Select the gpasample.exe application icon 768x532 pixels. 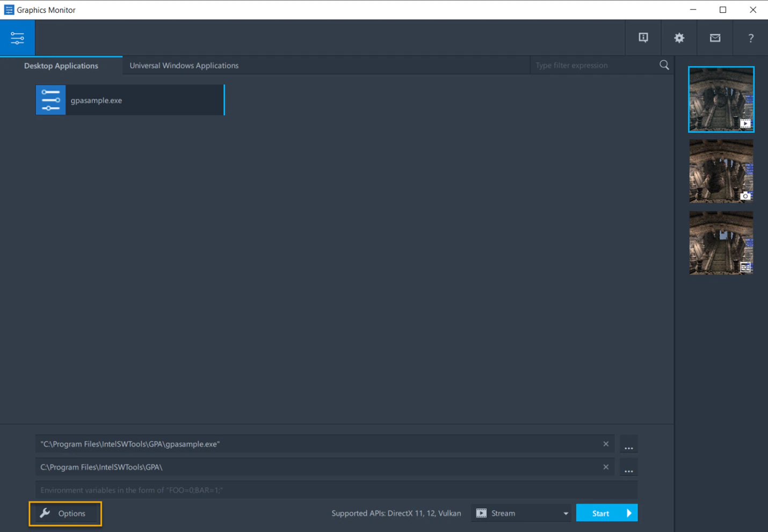[x=51, y=100]
